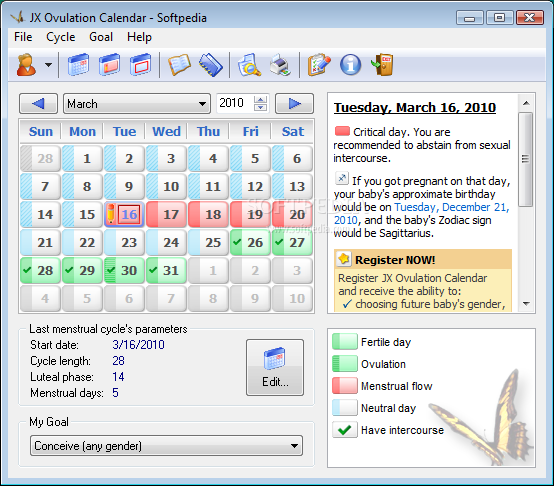Viewport: 554px width, 486px height.
Task: Select greyed day 28 of February
Action: (40, 158)
